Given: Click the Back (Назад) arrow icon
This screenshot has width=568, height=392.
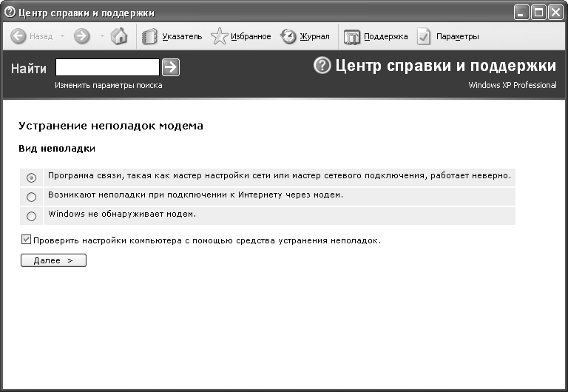Looking at the screenshot, I should [18, 36].
